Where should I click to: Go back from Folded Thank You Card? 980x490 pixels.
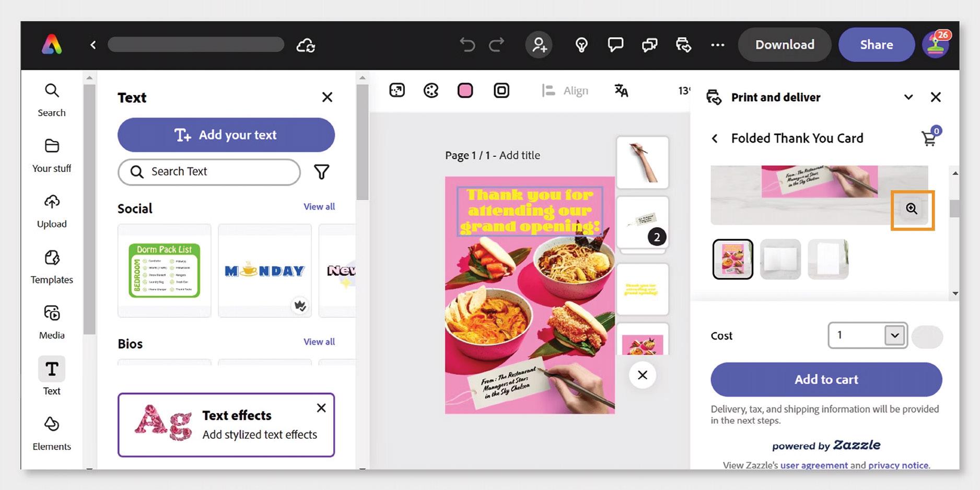pos(715,138)
